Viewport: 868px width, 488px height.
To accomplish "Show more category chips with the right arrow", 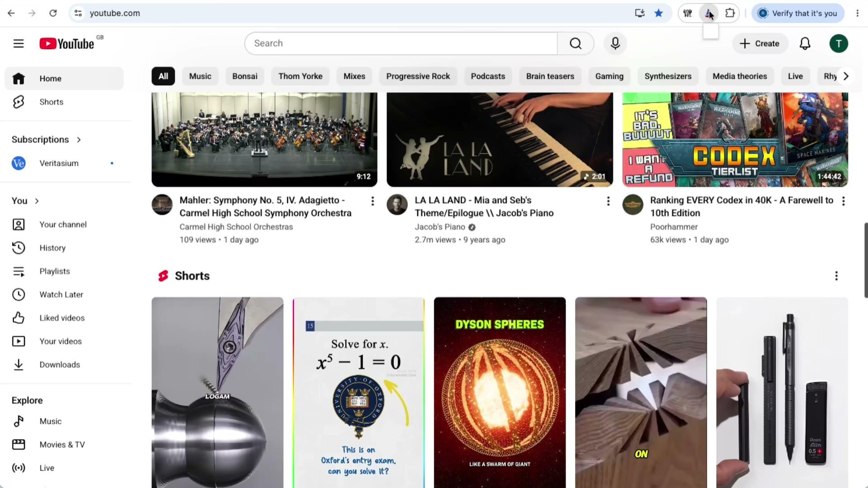I will (x=846, y=76).
